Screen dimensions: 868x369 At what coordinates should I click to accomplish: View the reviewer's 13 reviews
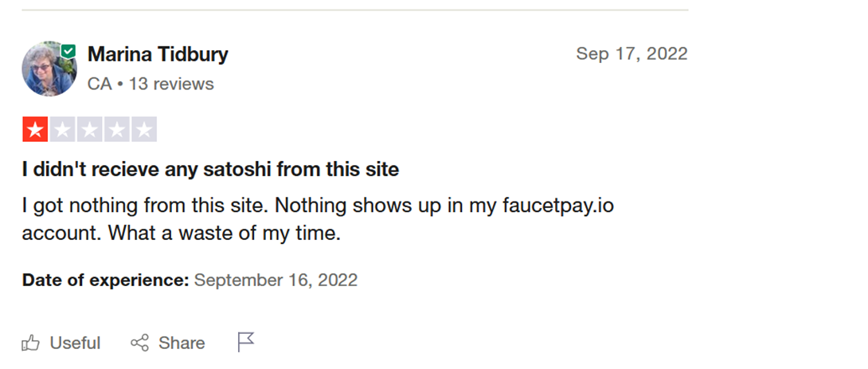pyautogui.click(x=171, y=84)
